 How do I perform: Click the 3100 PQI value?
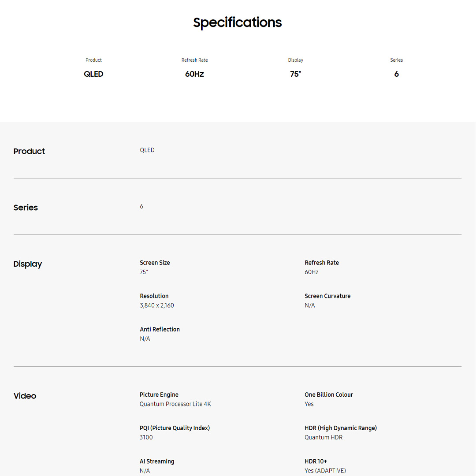(x=146, y=438)
